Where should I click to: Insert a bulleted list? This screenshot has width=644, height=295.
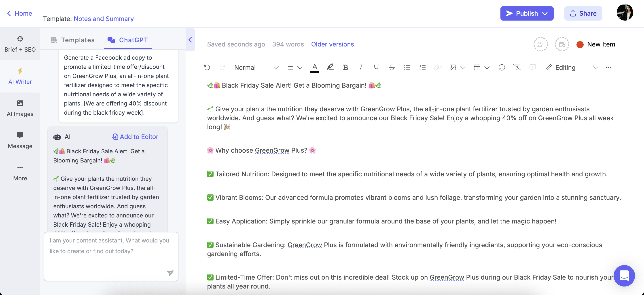tap(407, 67)
